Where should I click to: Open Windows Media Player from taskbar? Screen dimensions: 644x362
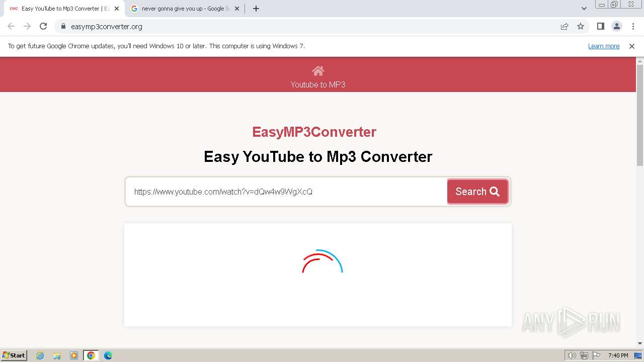pyautogui.click(x=74, y=355)
